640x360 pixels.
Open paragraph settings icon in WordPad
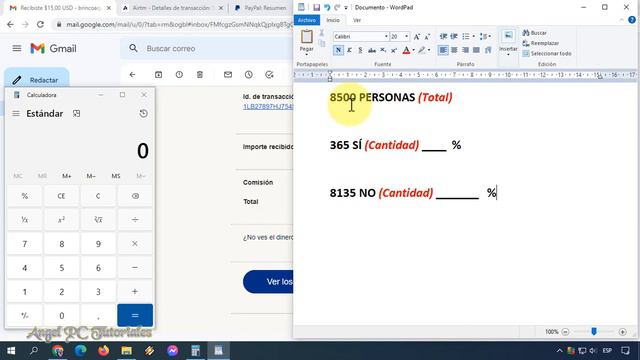tap(488, 50)
